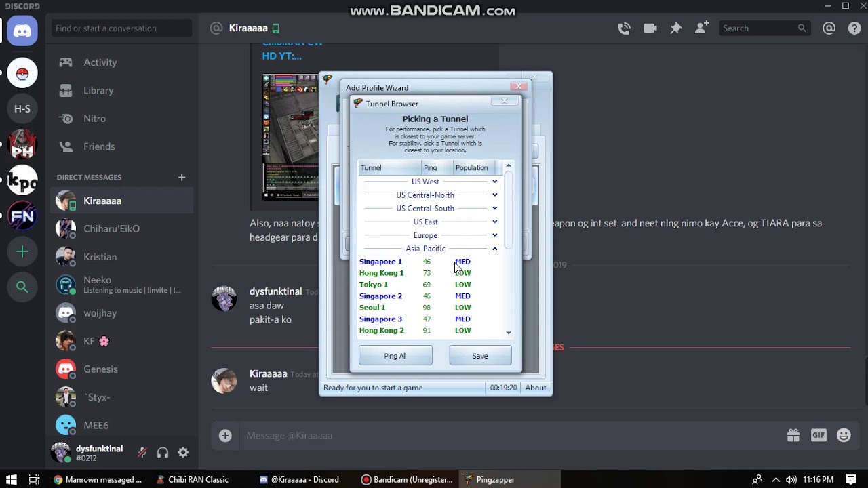Open DM with Neeko
This screenshot has height=488, width=868.
coord(122,285)
